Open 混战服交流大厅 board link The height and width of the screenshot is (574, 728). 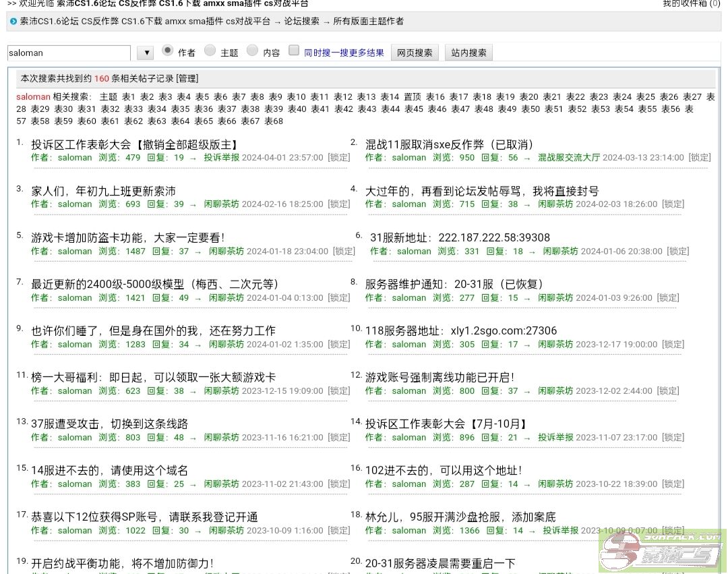[569, 157]
